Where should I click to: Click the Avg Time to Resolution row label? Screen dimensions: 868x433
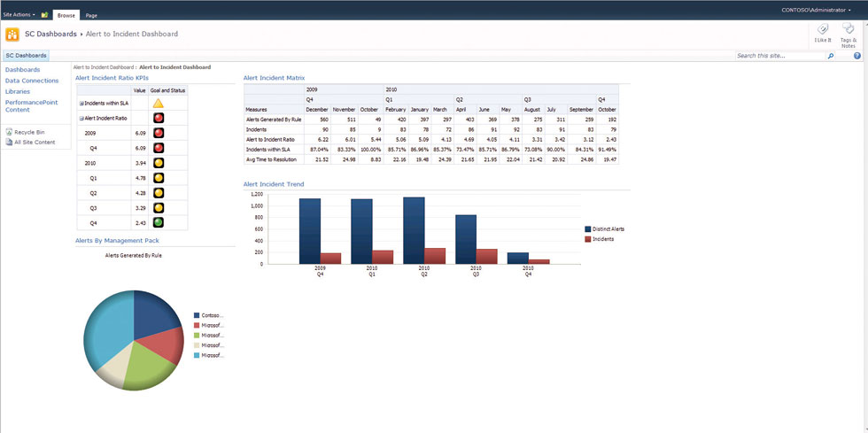pyautogui.click(x=273, y=159)
